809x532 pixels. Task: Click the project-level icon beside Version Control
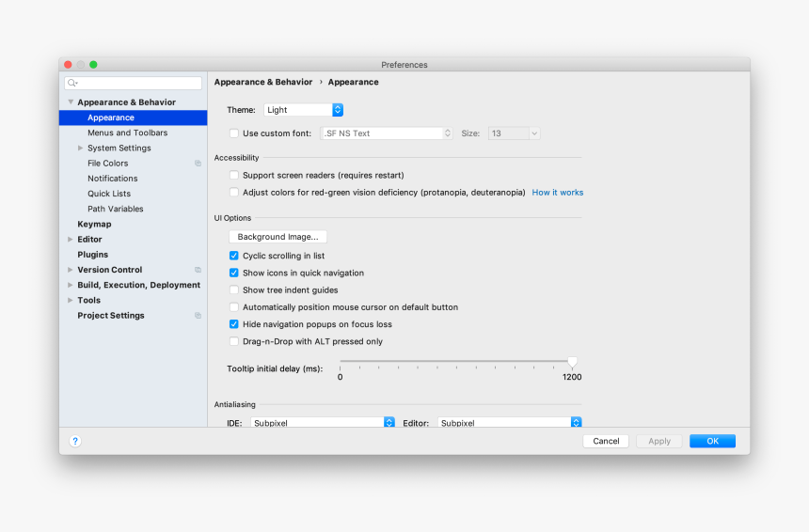pos(198,270)
